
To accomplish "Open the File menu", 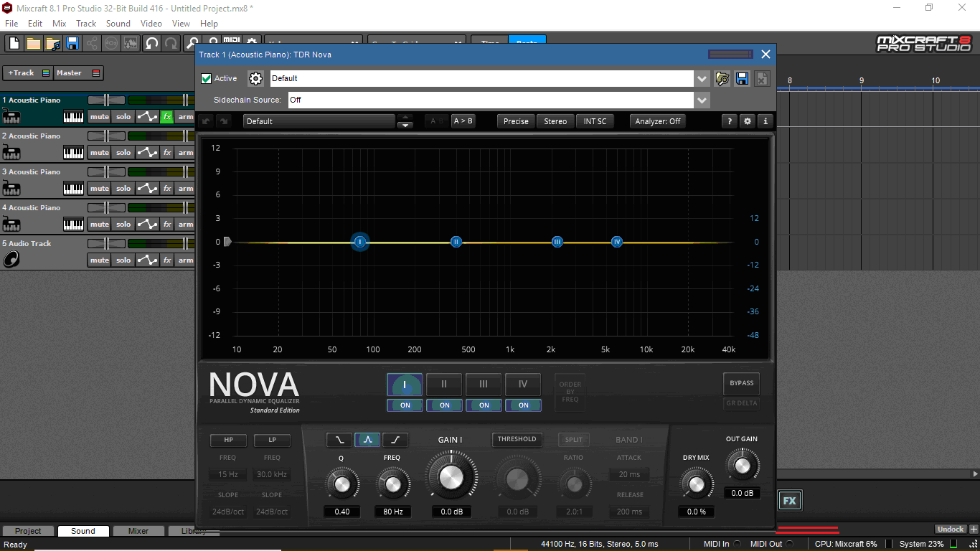I will click(x=11, y=24).
